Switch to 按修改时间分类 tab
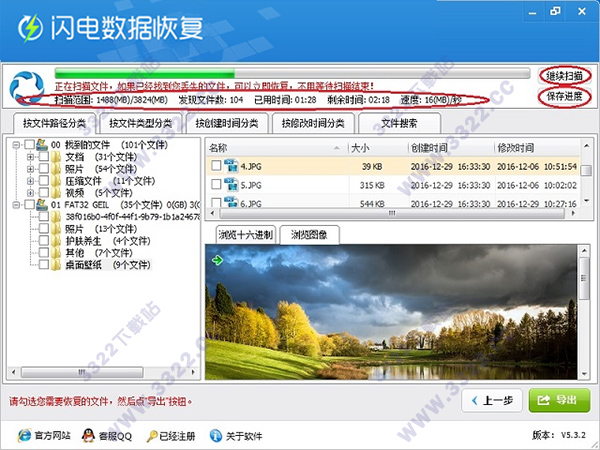Viewport: 600px width, 450px height. click(313, 123)
